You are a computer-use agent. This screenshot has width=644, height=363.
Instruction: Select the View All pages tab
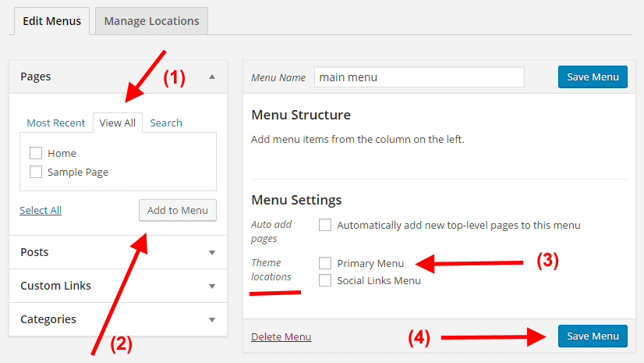point(118,123)
